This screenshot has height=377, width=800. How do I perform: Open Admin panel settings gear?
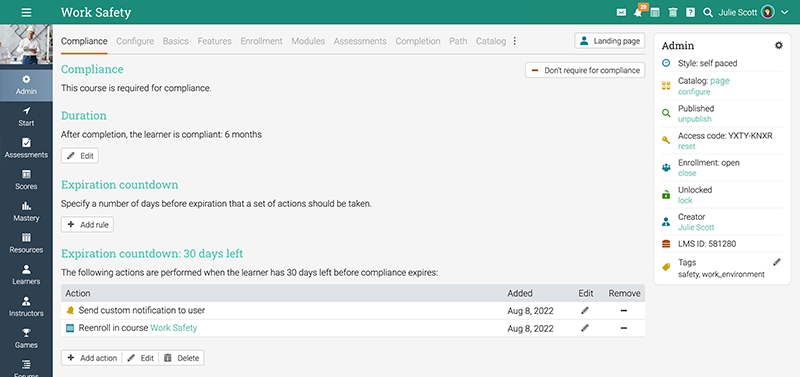[x=779, y=45]
